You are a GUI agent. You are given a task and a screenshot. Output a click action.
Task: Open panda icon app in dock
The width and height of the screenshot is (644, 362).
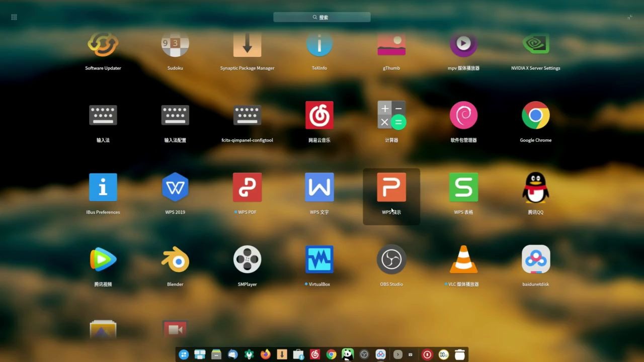(348, 354)
